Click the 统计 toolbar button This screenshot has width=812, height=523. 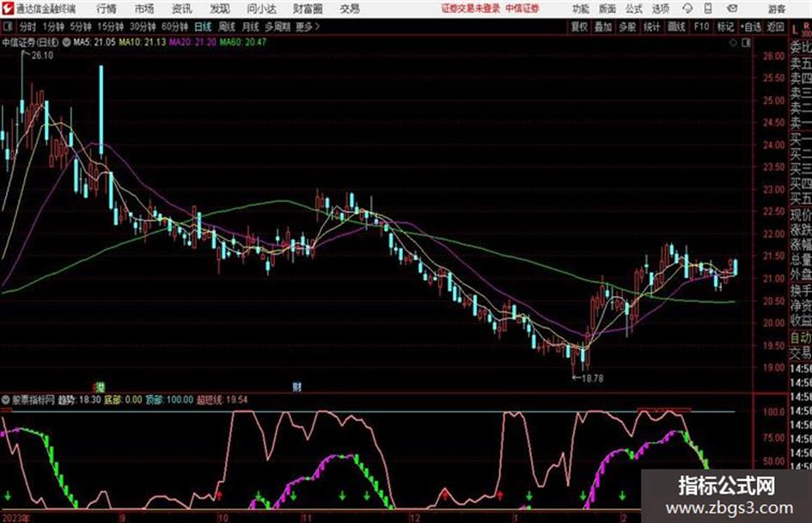pyautogui.click(x=652, y=27)
